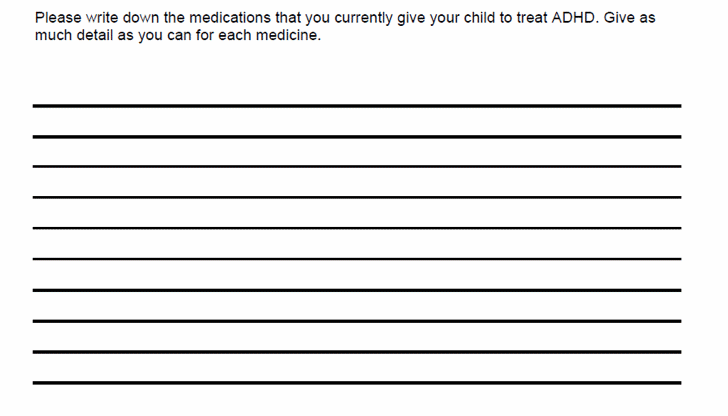Click the word "write" in the instructions
The width and height of the screenshot is (728, 416).
pos(104,18)
